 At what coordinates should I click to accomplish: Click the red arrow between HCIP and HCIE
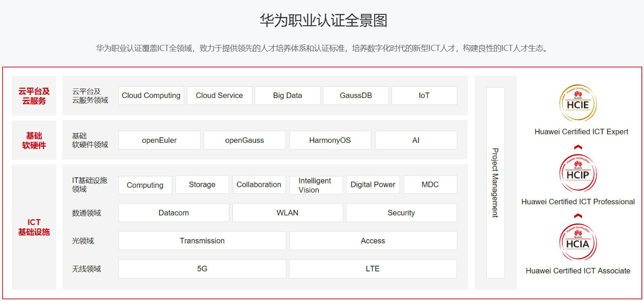(x=578, y=147)
